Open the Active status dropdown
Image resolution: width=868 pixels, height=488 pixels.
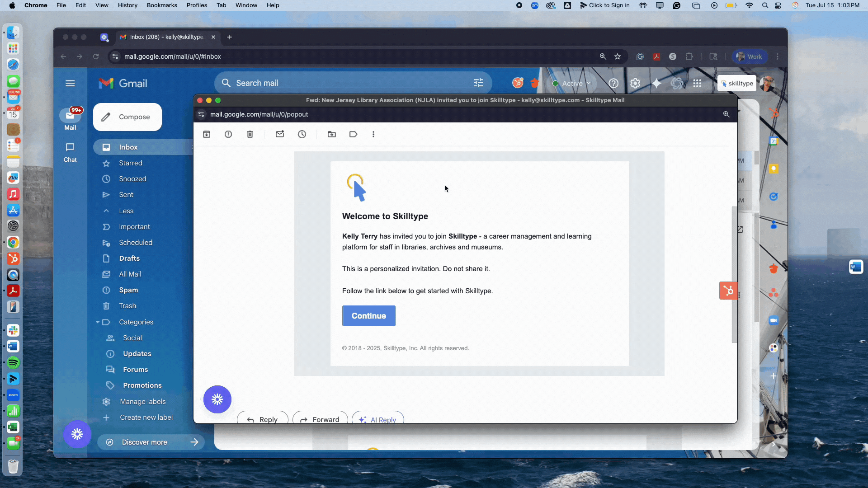point(571,84)
